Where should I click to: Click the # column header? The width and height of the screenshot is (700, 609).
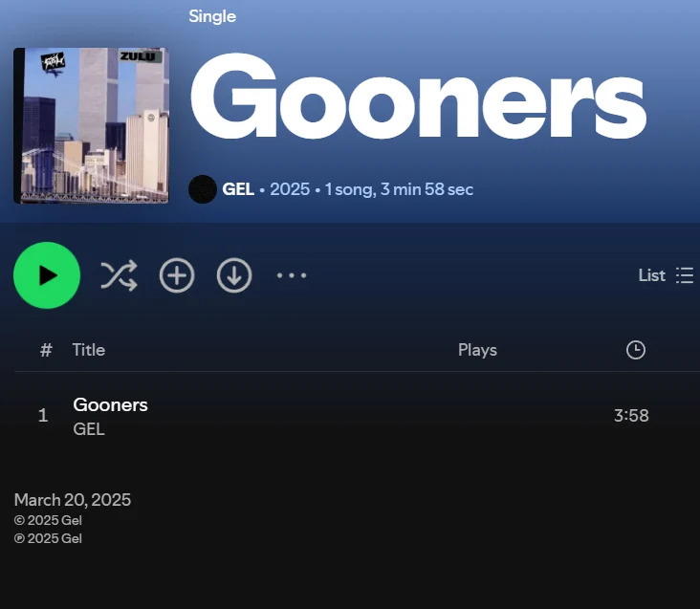(x=46, y=350)
